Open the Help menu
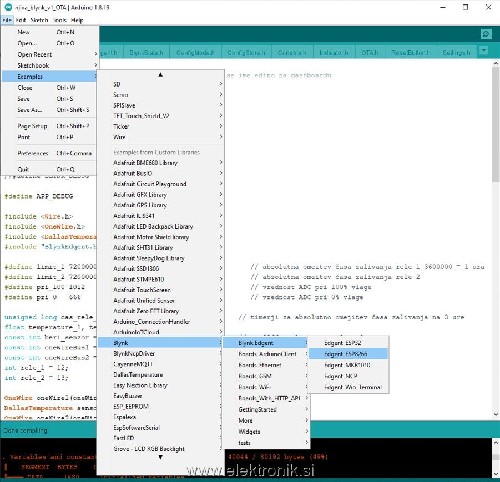Screen dimensions: 500x482 point(77,20)
